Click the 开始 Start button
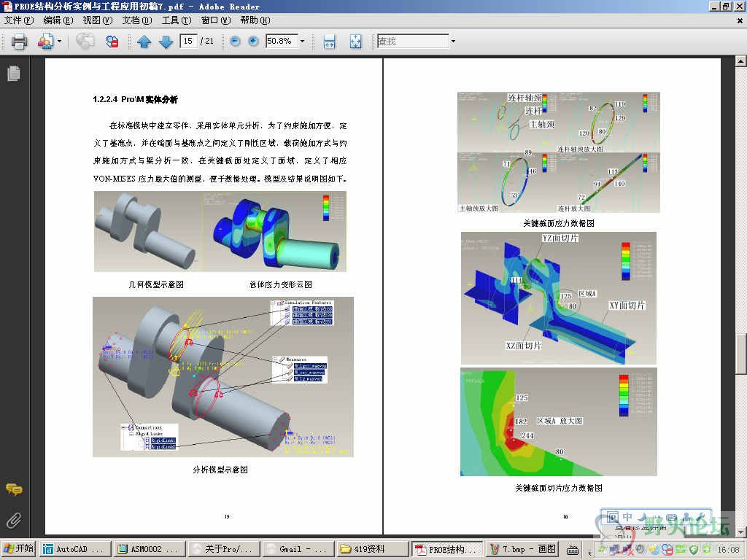Viewport: 747px width, 560px height. (19, 549)
